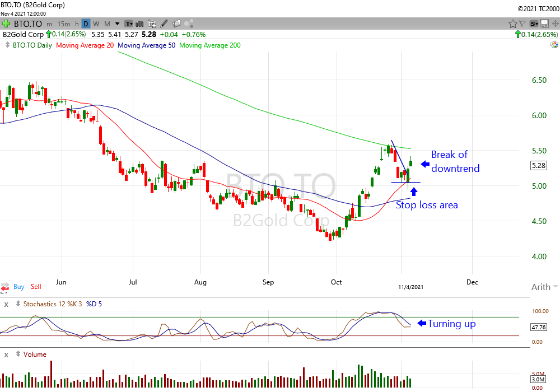Click the 11/4/2021 date marker on axis
The image size is (560, 392).
point(410,287)
